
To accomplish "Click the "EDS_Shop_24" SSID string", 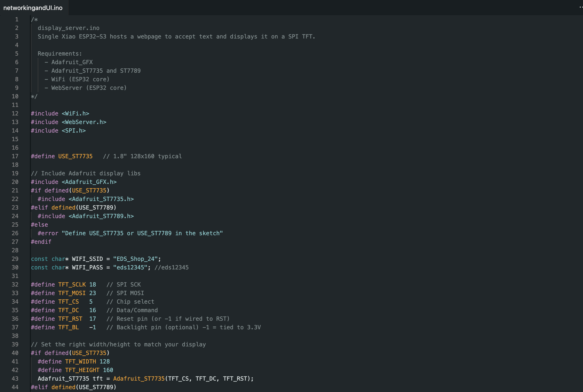I will point(135,259).
